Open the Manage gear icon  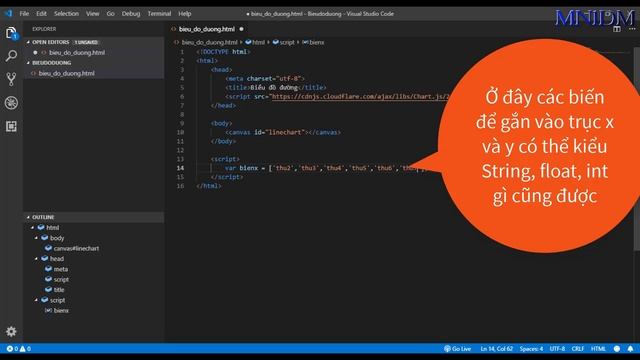click(11, 331)
